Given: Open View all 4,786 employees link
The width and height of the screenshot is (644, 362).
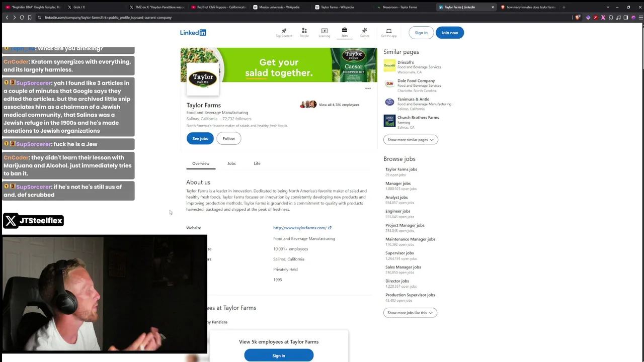Looking at the screenshot, I should pos(339,105).
